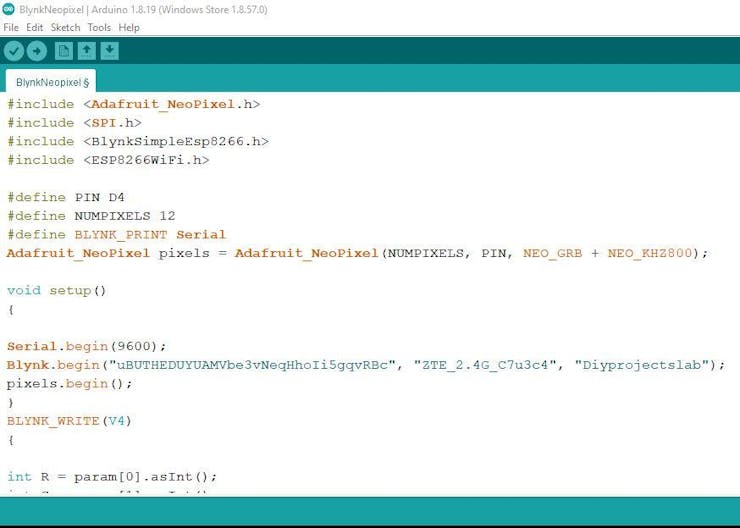Open the File menu
Image resolution: width=740 pixels, height=528 pixels.
[11, 27]
